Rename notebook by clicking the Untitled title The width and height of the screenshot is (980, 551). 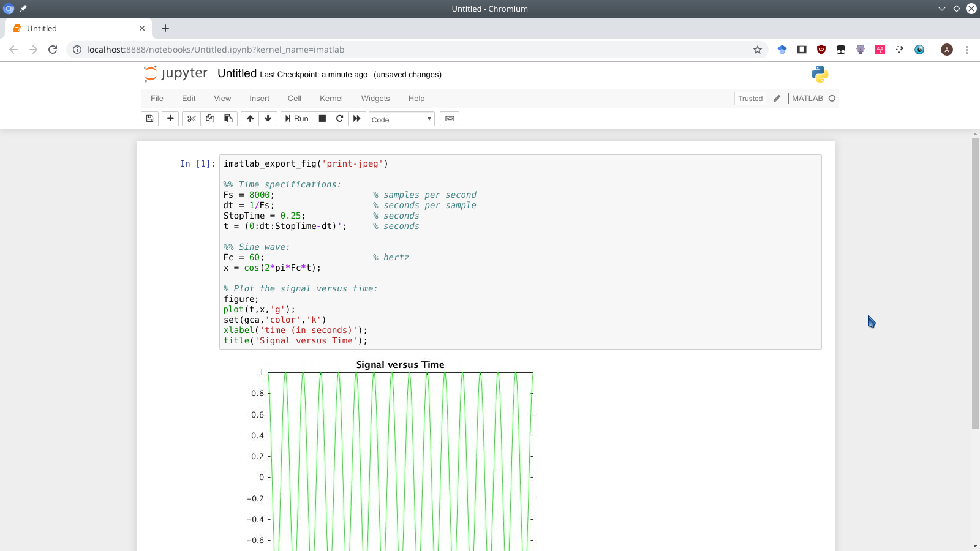236,73
